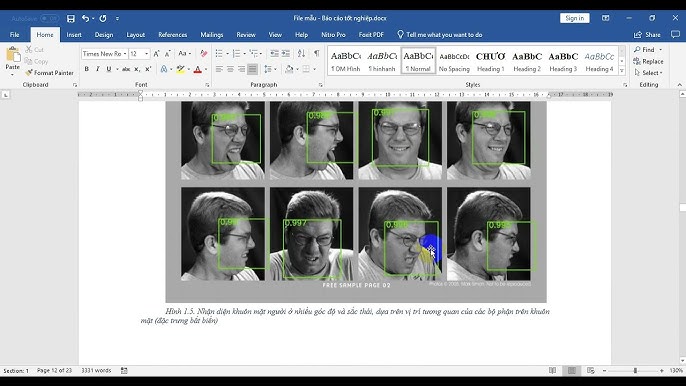Image resolution: width=686 pixels, height=386 pixels.
Task: Click the Undo arrow icon
Action: tap(85, 18)
